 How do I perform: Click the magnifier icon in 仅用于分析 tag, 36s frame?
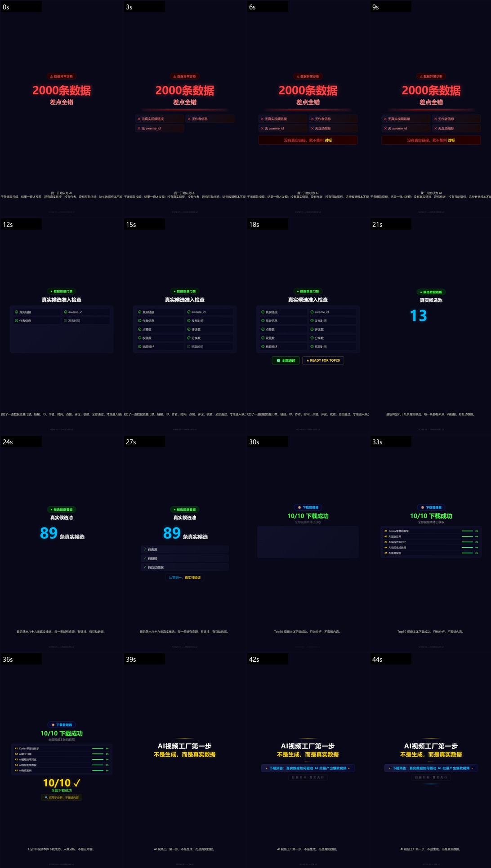click(x=46, y=797)
